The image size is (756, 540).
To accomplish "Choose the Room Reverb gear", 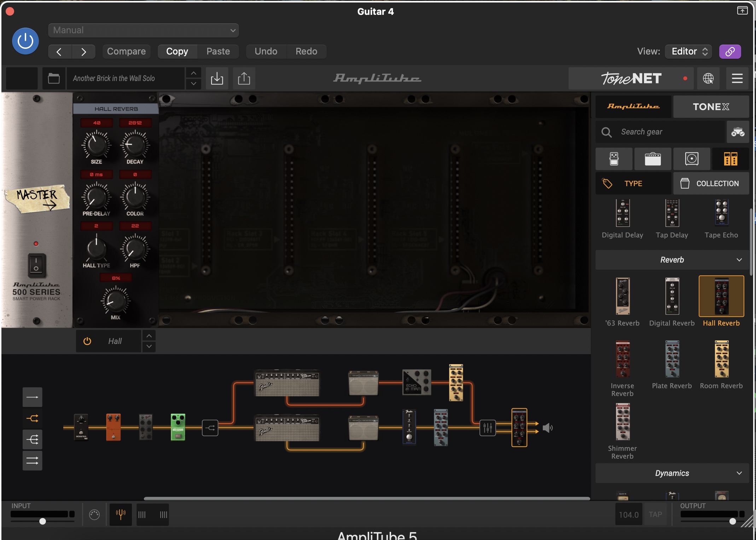I will [x=722, y=359].
